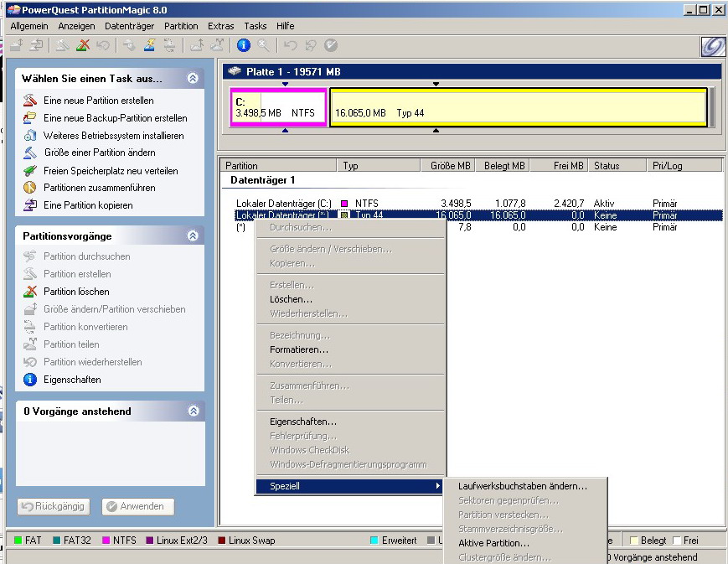
Task: Click the discard all changes toolbar icon
Action: point(311,45)
